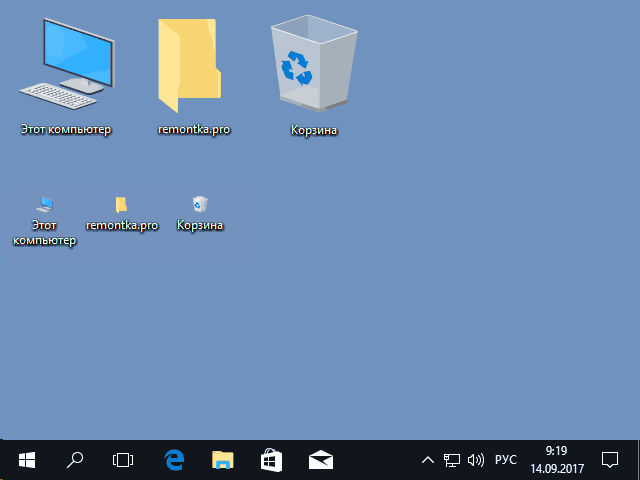Open the Windows Start menu

[27, 460]
